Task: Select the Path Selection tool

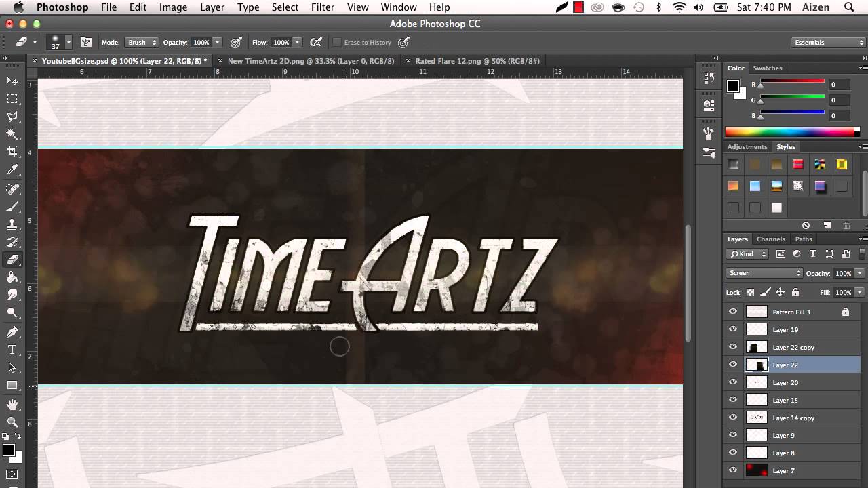Action: [x=12, y=367]
